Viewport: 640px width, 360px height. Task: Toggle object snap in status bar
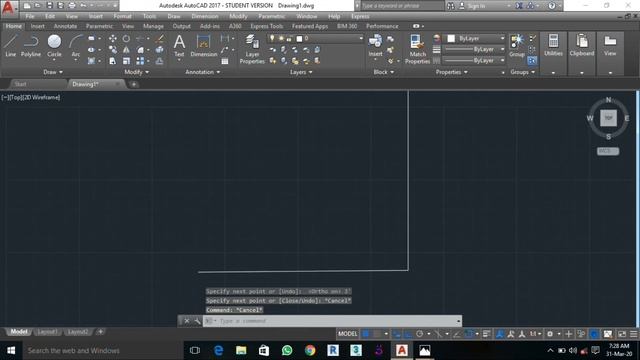(x=469, y=334)
